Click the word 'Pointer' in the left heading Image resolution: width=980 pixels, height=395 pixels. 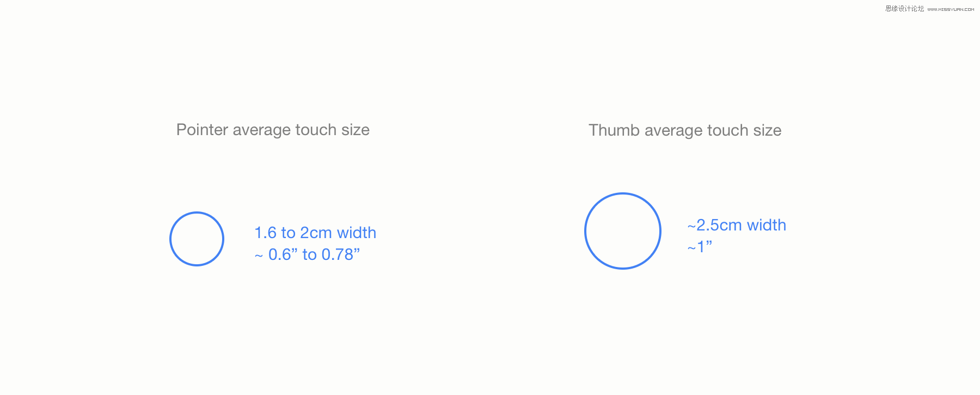coord(202,130)
